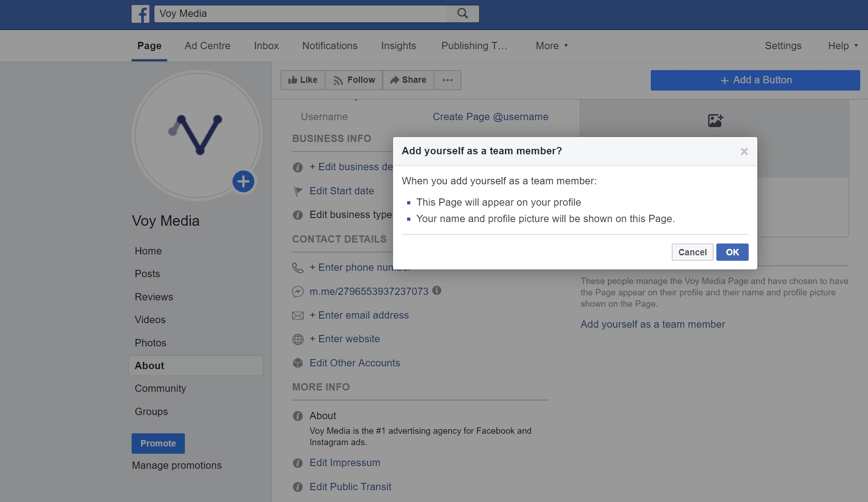Open the three-dots more options button
Viewport: 868px width, 502px height.
(x=448, y=80)
